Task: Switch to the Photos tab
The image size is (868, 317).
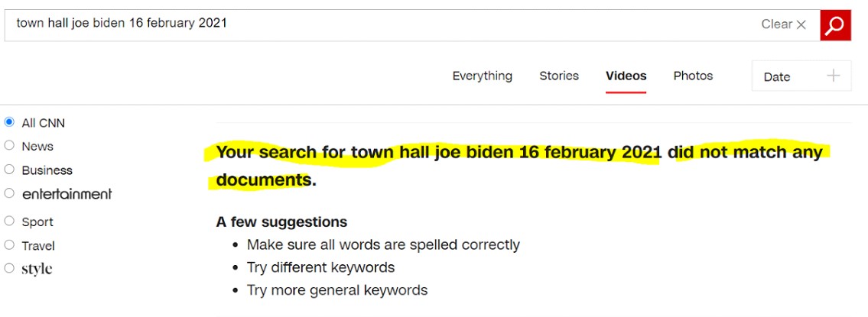Action: pyautogui.click(x=693, y=76)
